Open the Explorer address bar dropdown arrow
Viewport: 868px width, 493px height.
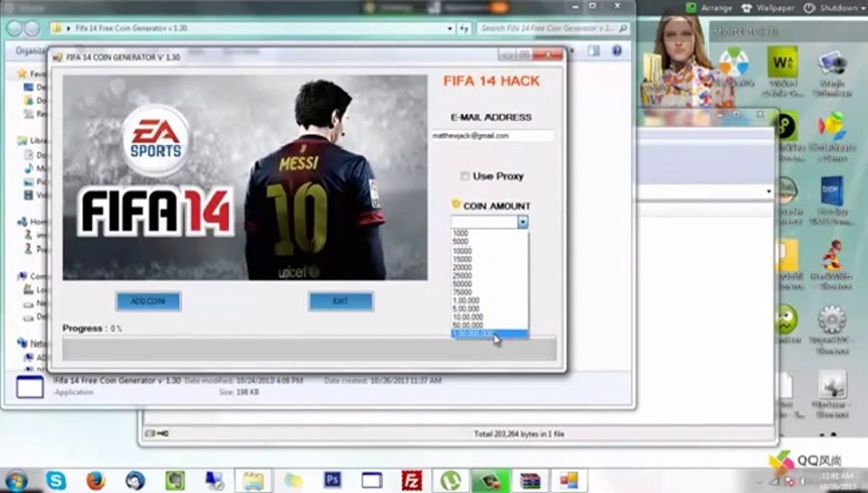pyautogui.click(x=450, y=28)
